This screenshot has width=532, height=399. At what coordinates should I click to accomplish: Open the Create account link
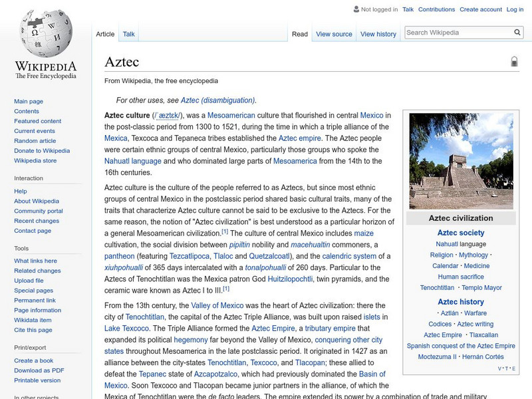(x=481, y=10)
